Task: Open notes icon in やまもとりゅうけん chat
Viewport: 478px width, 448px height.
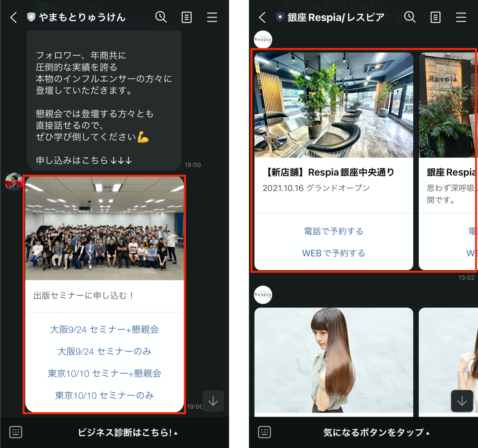Action: (186, 17)
